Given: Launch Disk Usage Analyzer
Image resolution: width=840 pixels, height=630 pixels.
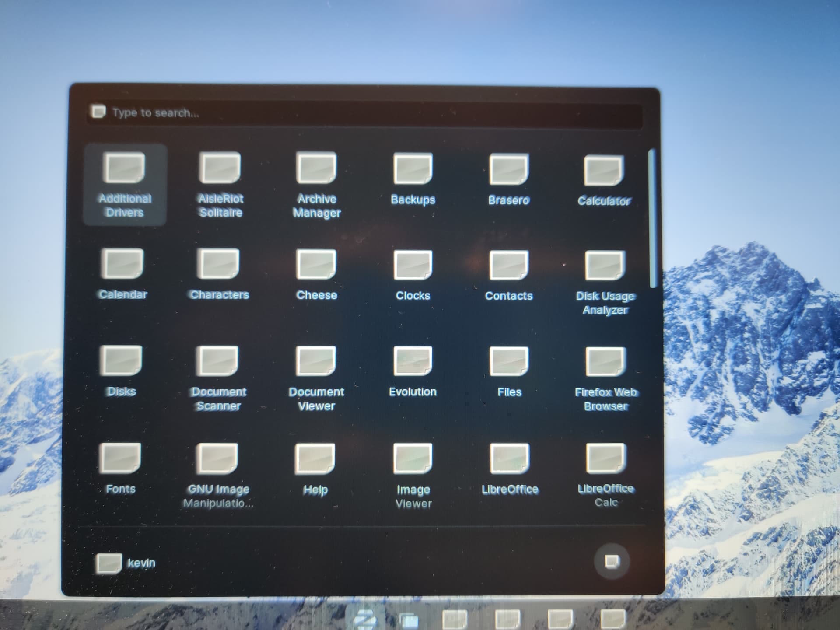Looking at the screenshot, I should (605, 283).
